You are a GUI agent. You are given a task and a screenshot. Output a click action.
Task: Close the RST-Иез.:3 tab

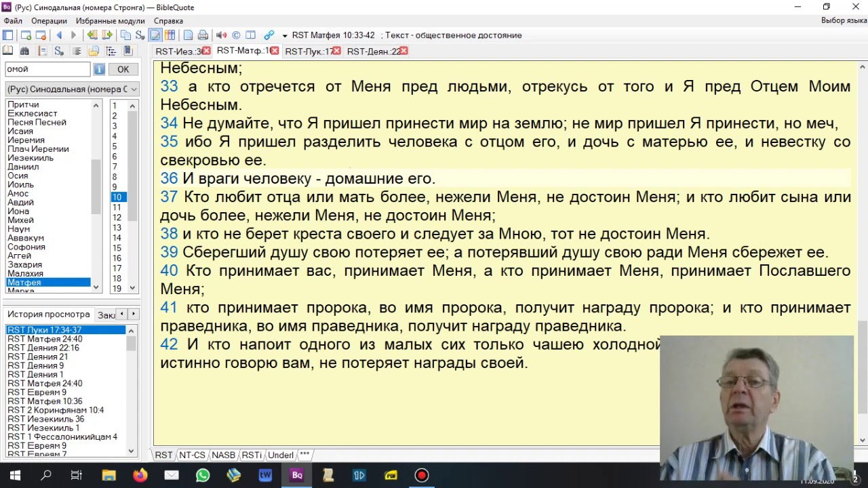[x=206, y=51]
